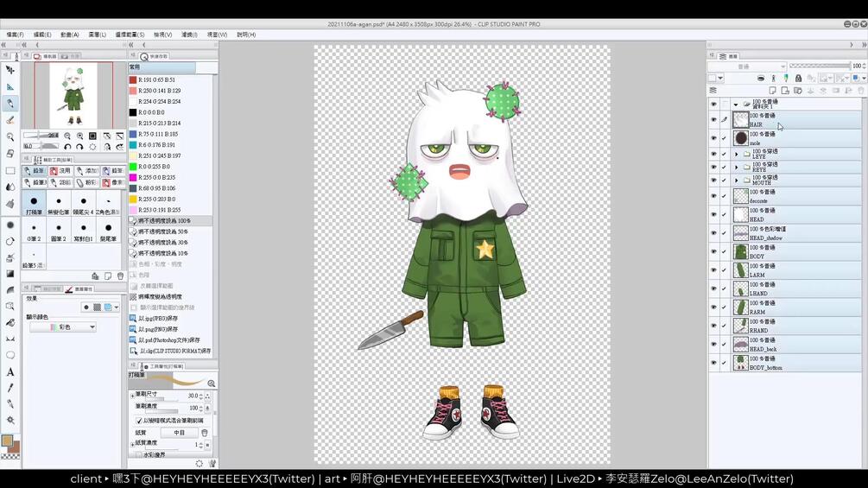
Task: Click the save as png(PNG) quick action
Action: pos(170,329)
